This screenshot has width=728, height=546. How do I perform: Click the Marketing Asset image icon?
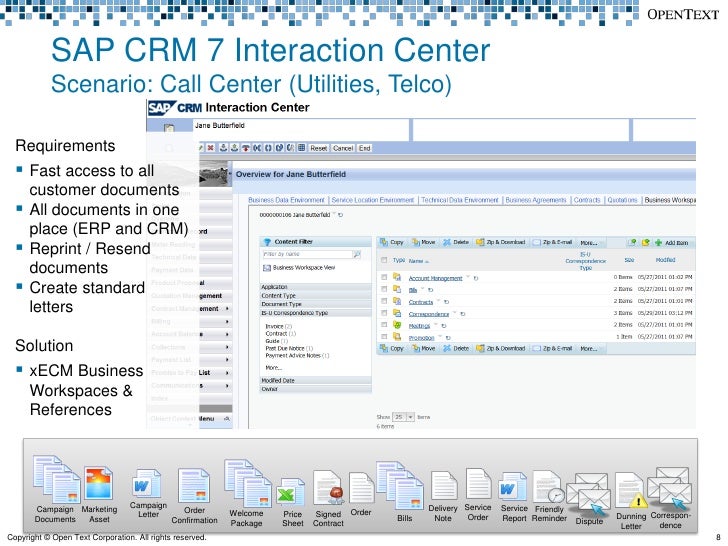coord(98,484)
